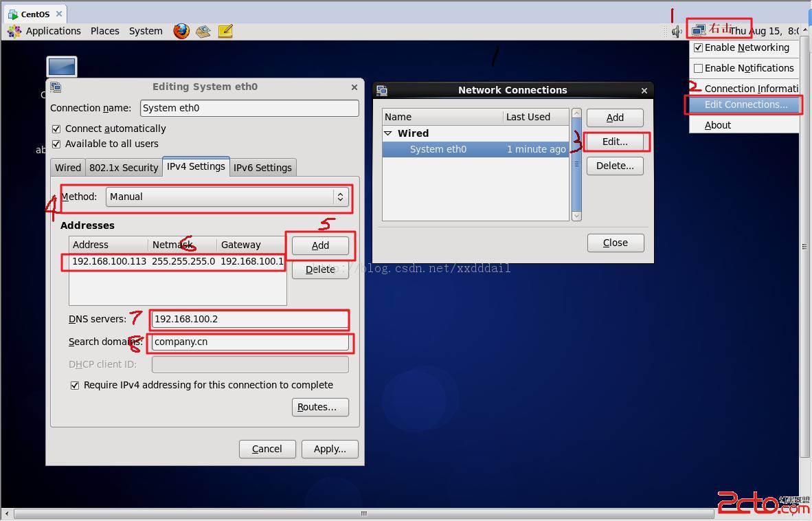
Task: Click the Editing System eth0 window icon
Action: pos(56,87)
